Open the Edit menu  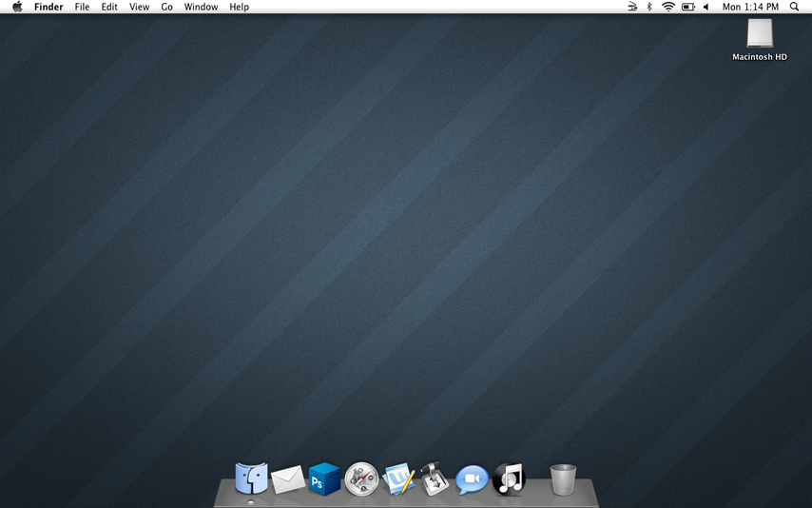point(109,7)
